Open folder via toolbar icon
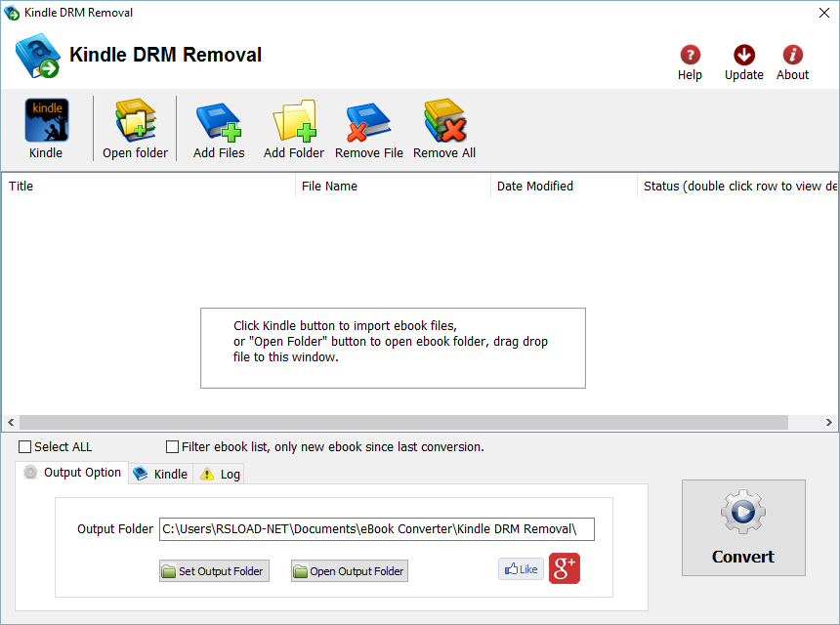This screenshot has height=625, width=840. 136,120
